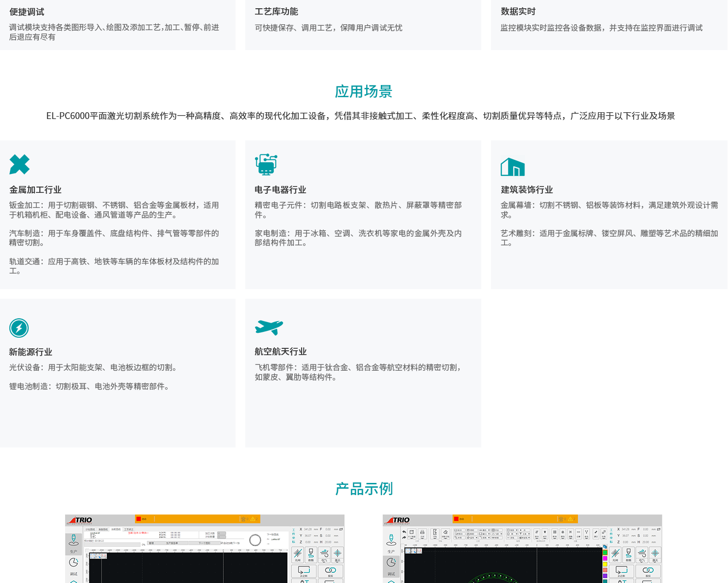Screen dimensions: 728x583
Task: Click the 工艺库功能 feature heading
Action: (276, 12)
